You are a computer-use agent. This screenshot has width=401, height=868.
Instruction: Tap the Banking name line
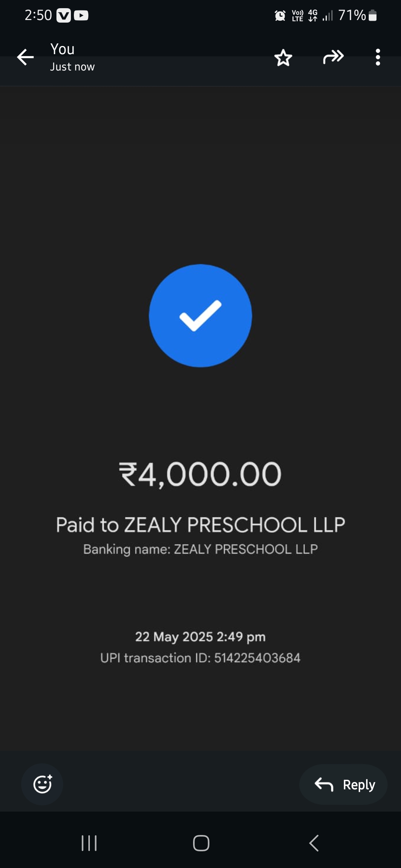pos(200,549)
